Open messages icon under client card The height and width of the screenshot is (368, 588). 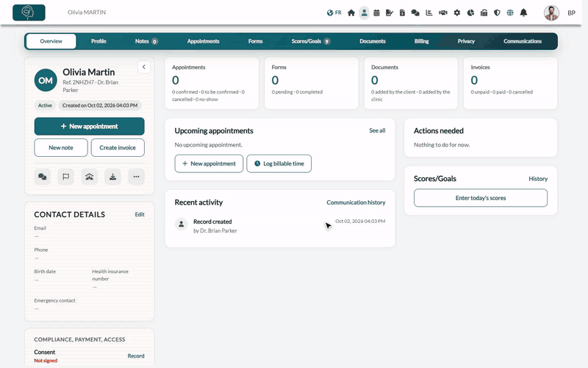point(43,177)
